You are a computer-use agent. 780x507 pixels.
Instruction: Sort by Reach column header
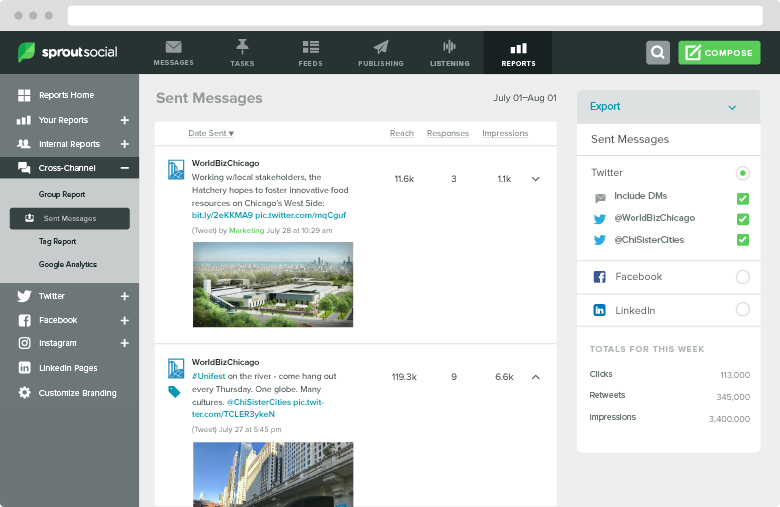coord(402,133)
